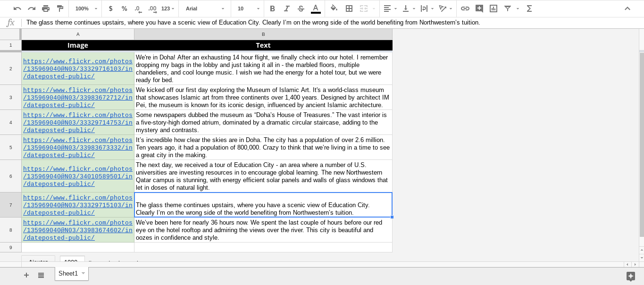This screenshot has height=285, width=644.
Task: Select column B header
Action: click(x=263, y=34)
